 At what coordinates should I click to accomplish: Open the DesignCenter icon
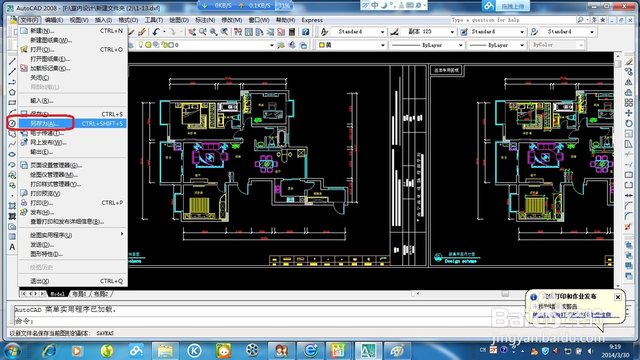point(249,32)
